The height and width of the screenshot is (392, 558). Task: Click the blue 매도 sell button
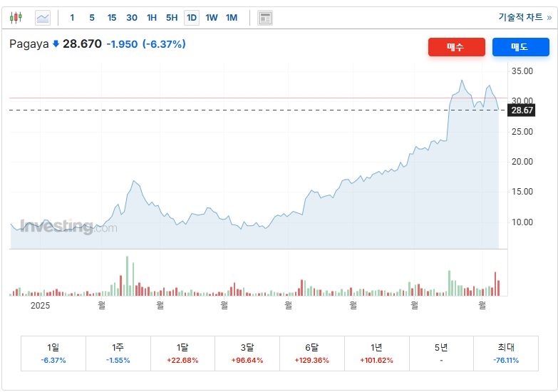[x=521, y=47]
